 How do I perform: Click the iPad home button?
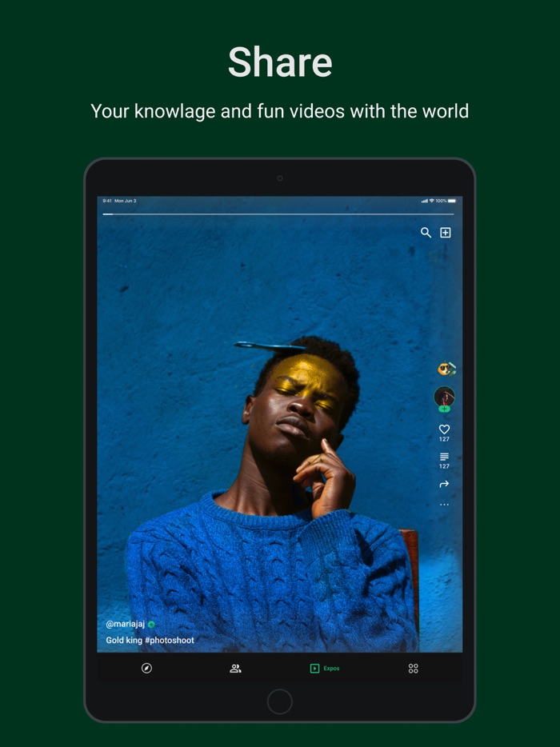pyautogui.click(x=280, y=701)
